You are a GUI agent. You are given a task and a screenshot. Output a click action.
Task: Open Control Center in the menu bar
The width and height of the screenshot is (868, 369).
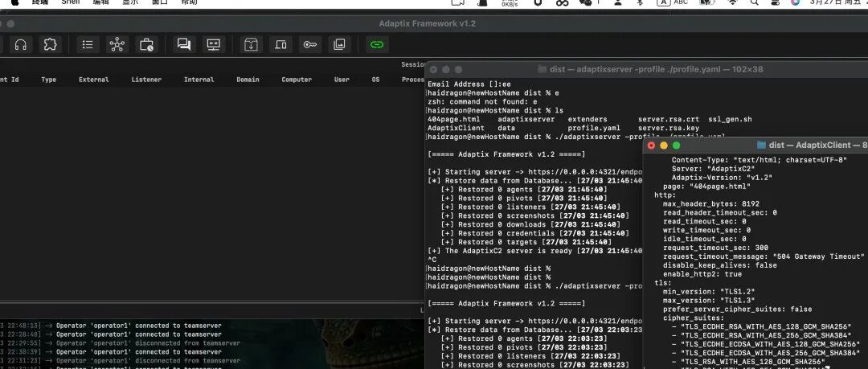pyautogui.click(x=775, y=2)
